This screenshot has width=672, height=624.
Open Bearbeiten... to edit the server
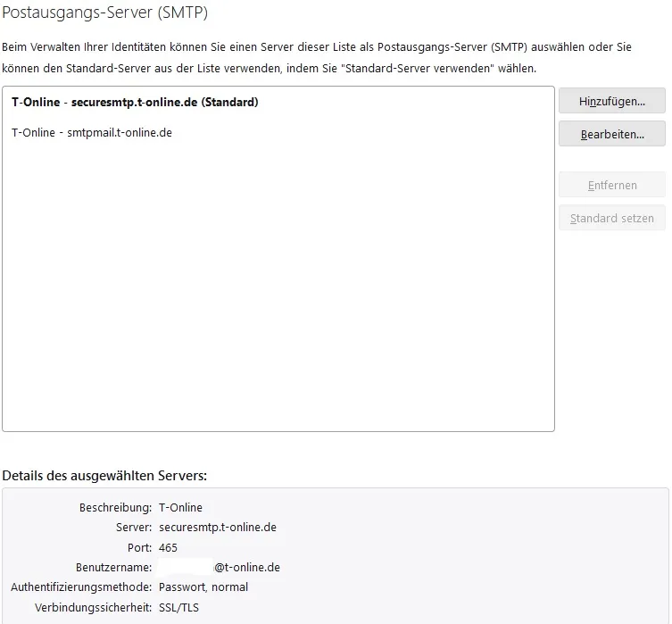pos(611,134)
